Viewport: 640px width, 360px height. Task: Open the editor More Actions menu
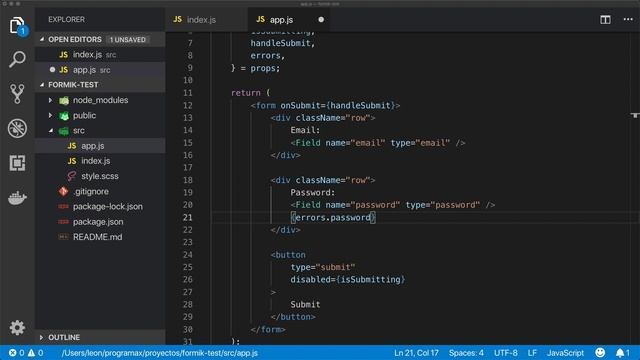tap(628, 20)
